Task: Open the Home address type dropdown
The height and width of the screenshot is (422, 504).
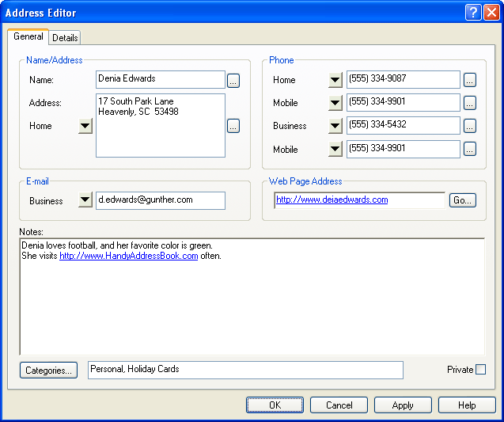Action: pos(85,126)
